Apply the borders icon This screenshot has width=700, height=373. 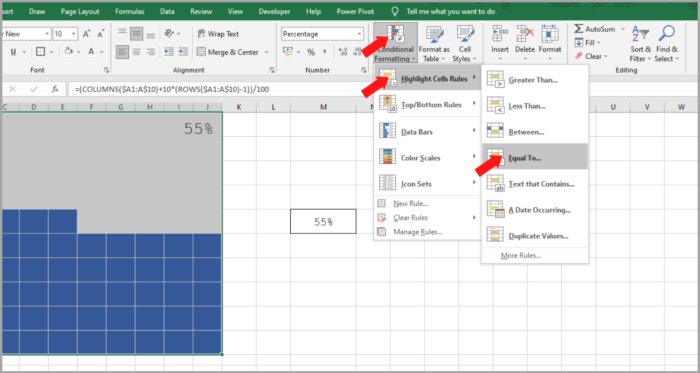pos(41,52)
